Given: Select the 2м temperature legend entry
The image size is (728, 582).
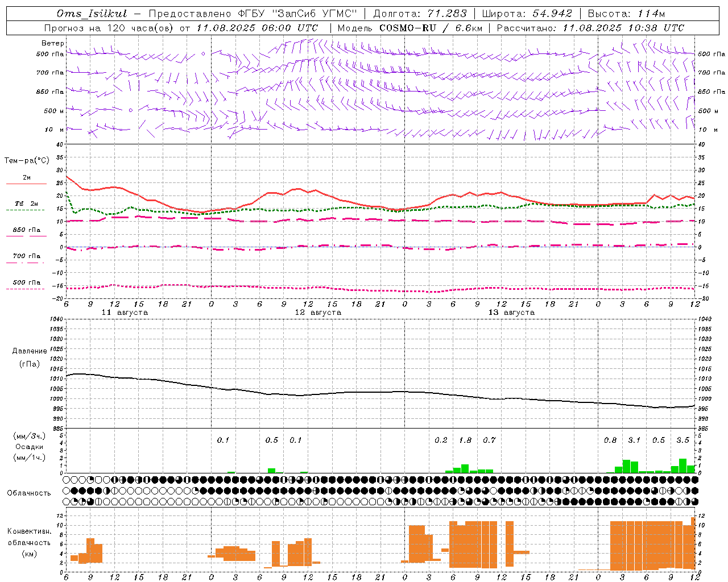Looking at the screenshot, I should (x=27, y=177).
